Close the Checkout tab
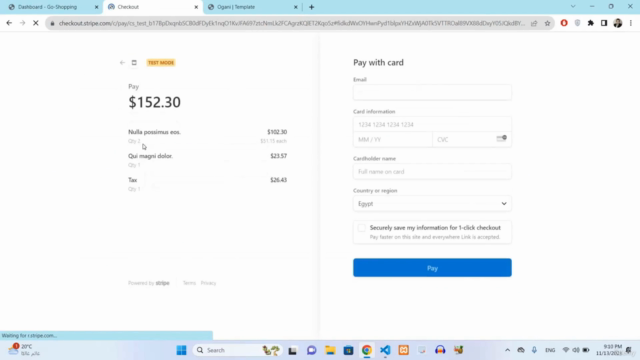The height and width of the screenshot is (360, 640). coord(196,7)
